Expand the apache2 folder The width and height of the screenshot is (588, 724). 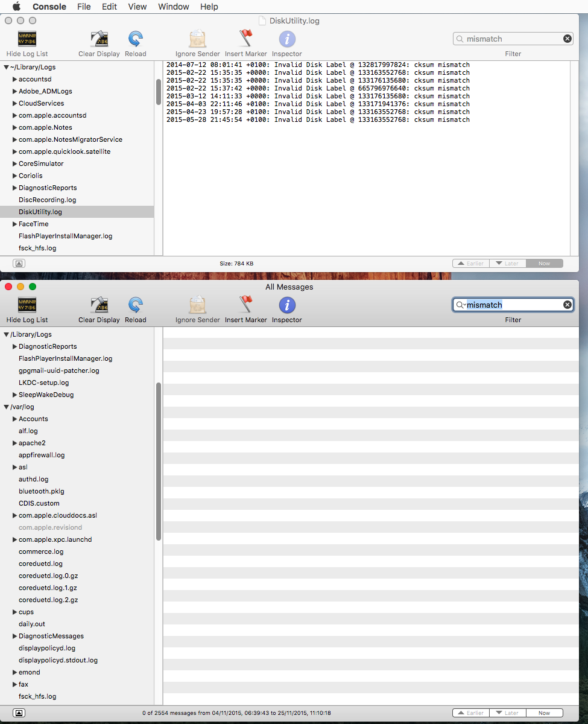click(14, 443)
